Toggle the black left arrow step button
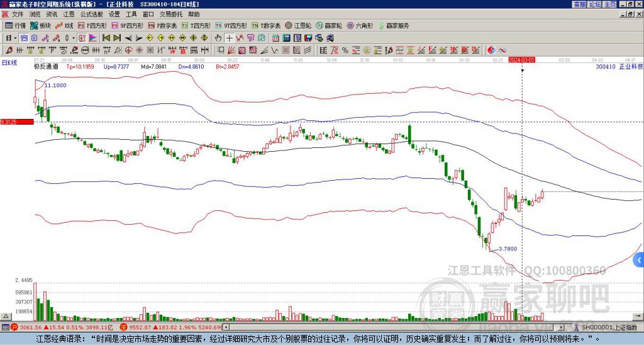The width and height of the screenshot is (644, 345). tap(128, 38)
